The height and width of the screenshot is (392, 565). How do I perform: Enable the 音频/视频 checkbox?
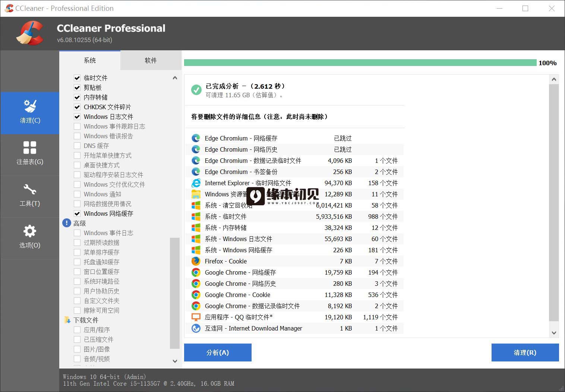click(x=77, y=359)
